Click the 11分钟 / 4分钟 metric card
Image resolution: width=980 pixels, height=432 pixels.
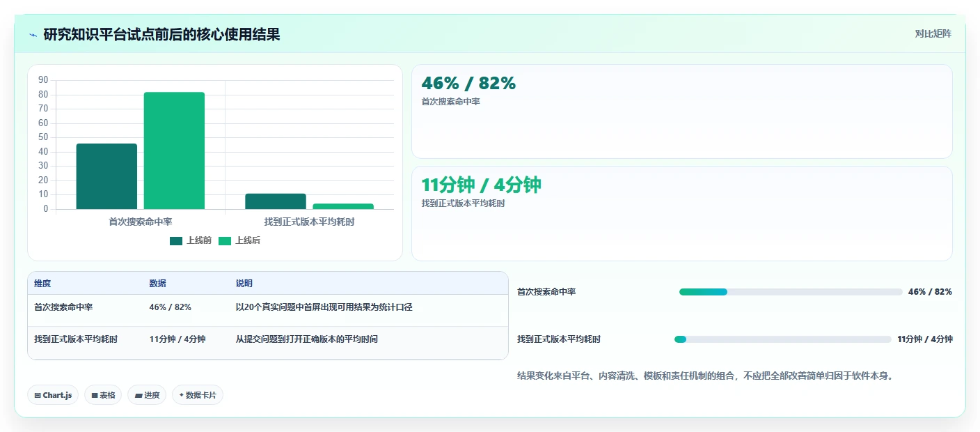click(681, 213)
